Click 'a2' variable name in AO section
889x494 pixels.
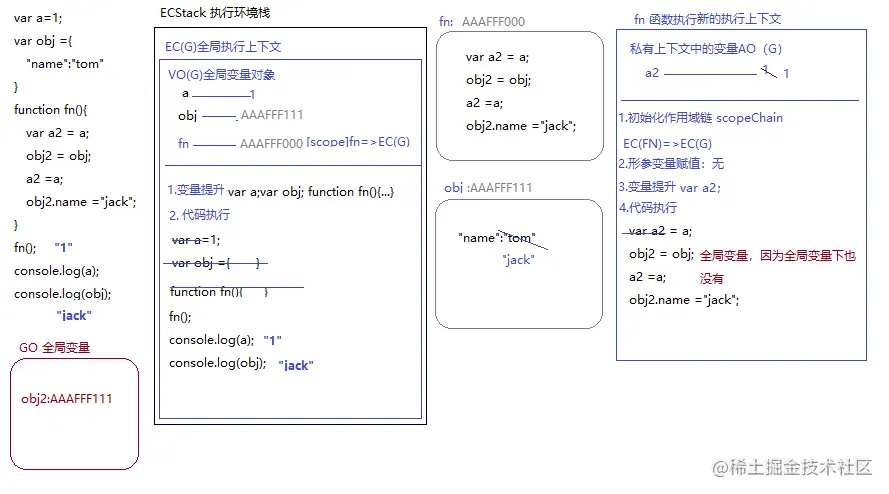(x=652, y=73)
